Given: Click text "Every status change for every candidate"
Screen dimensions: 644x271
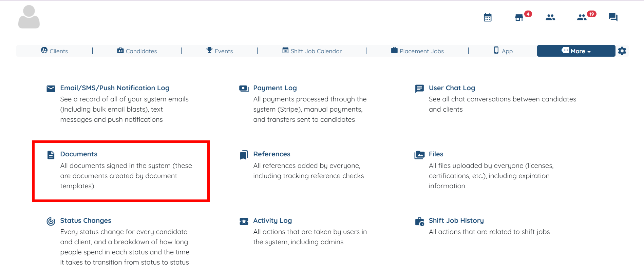Looking at the screenshot, I should [124, 232].
